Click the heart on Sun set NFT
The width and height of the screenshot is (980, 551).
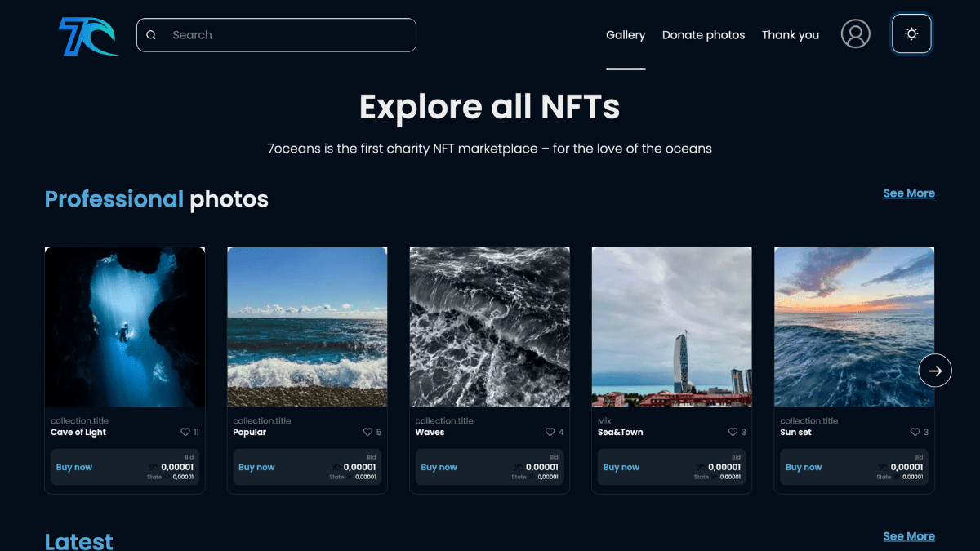[915, 433]
